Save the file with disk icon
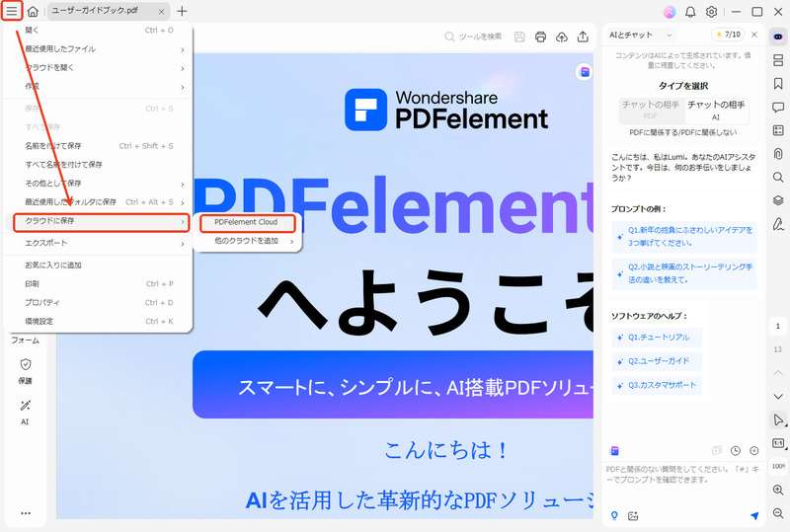790x532 pixels. click(x=519, y=37)
